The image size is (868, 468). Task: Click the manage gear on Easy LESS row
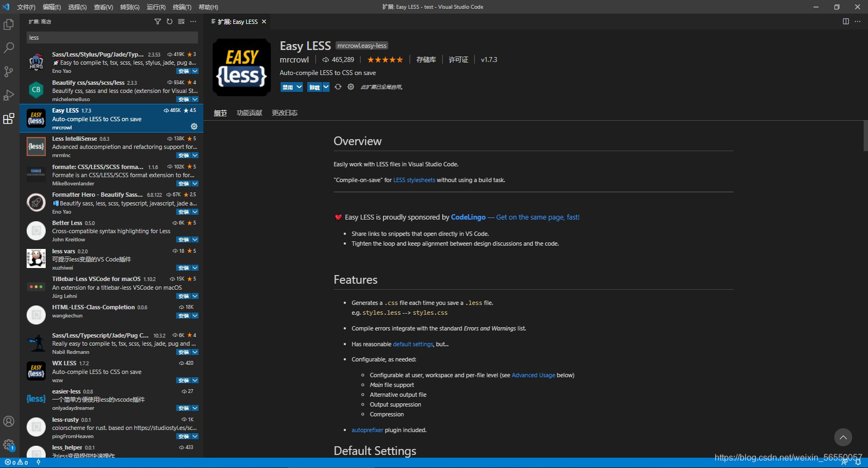pos(194,127)
